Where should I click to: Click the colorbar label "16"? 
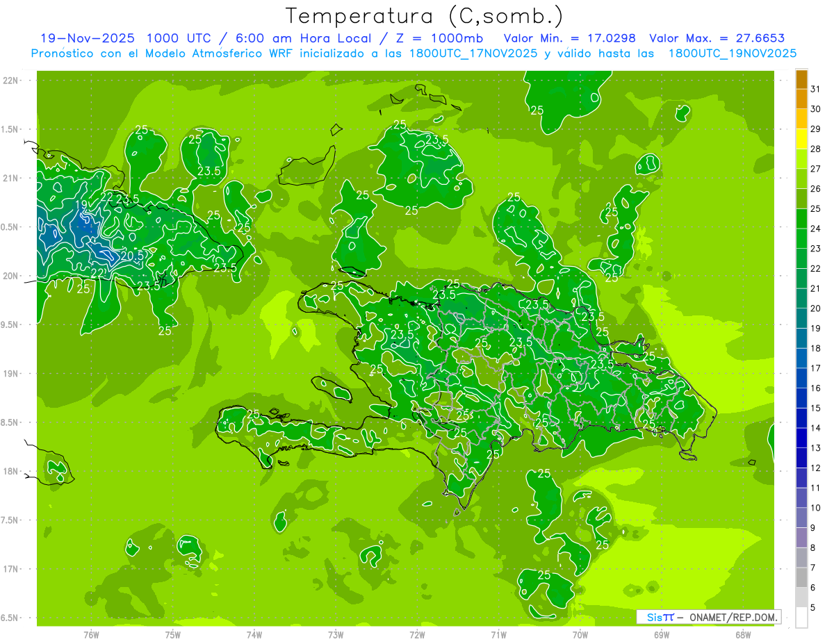point(816,388)
